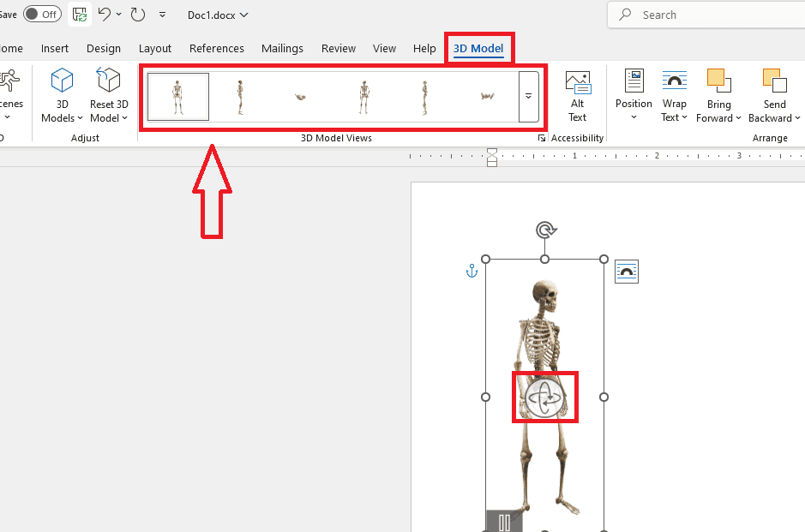Open the Help tab
The width and height of the screenshot is (805, 532).
click(424, 48)
